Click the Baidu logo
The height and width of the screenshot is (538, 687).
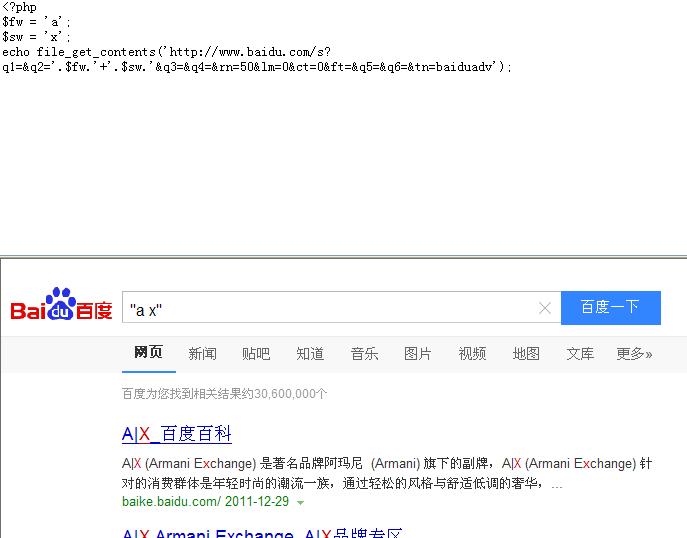tap(61, 304)
